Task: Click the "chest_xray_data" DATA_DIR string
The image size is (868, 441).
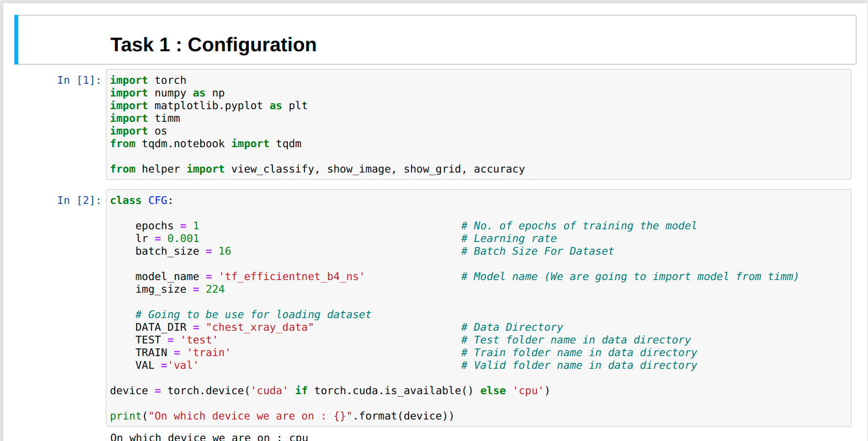Action: (260, 327)
